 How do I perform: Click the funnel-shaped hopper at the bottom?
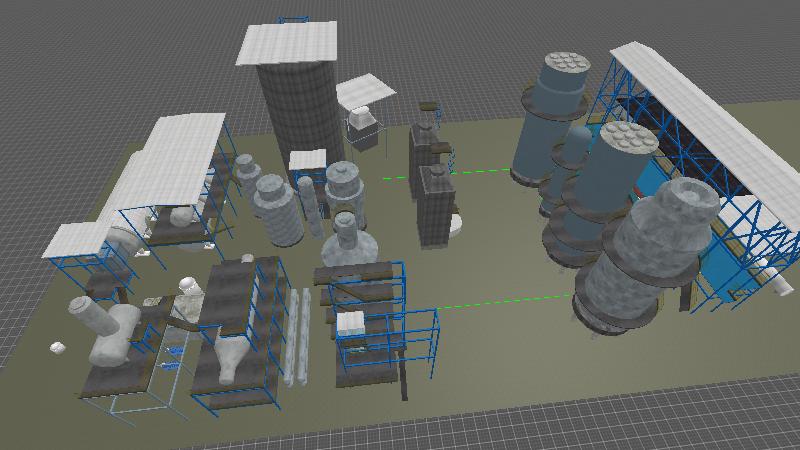230,358
